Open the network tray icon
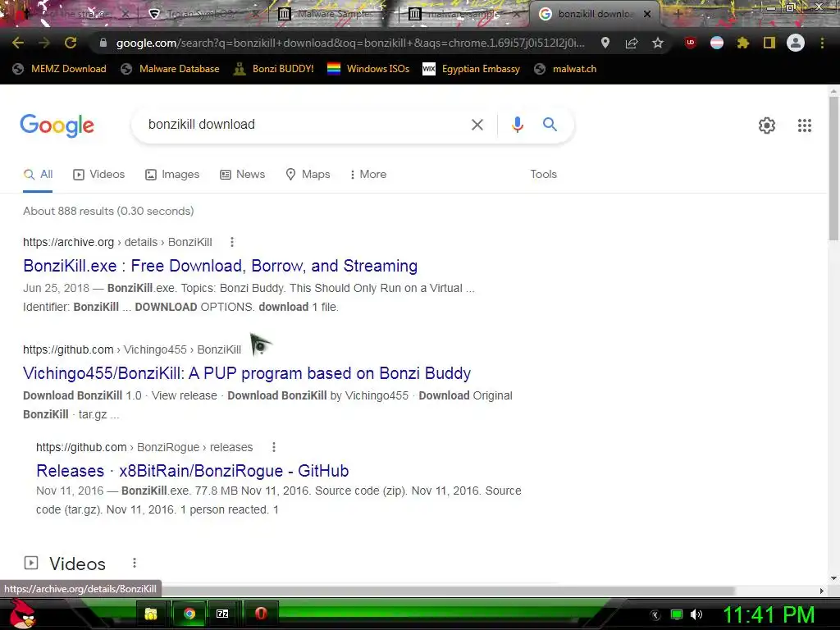 pos(677,614)
